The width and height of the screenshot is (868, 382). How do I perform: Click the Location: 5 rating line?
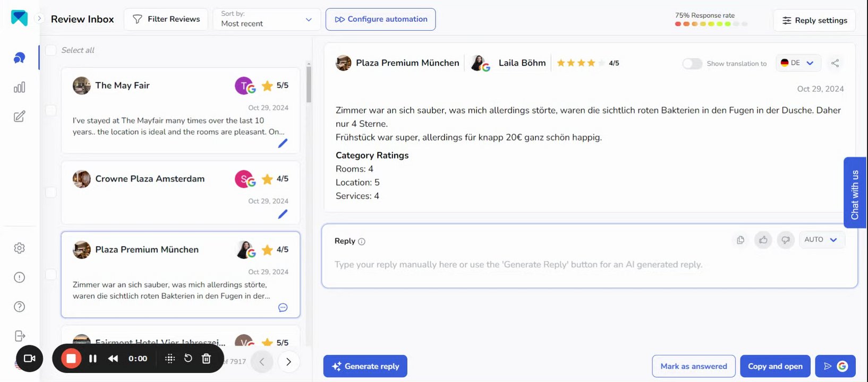(x=358, y=182)
